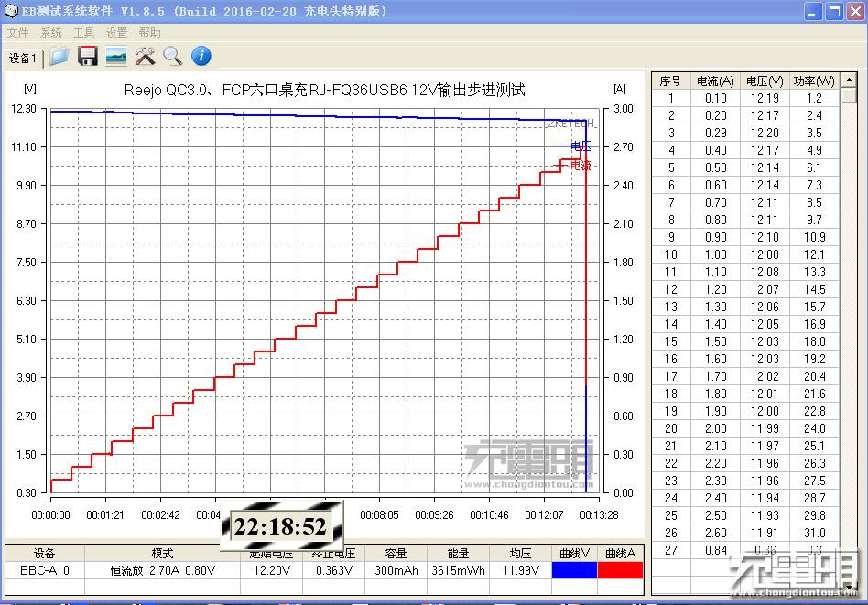The width and height of the screenshot is (868, 605).
Task: Click the 序号 column header
Action: tap(670, 81)
